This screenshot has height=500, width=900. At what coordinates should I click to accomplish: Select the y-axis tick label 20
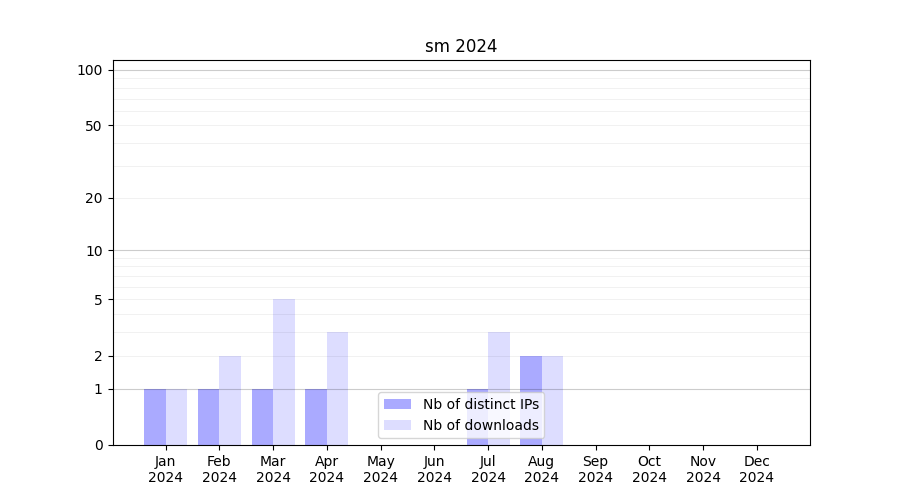tap(94, 198)
